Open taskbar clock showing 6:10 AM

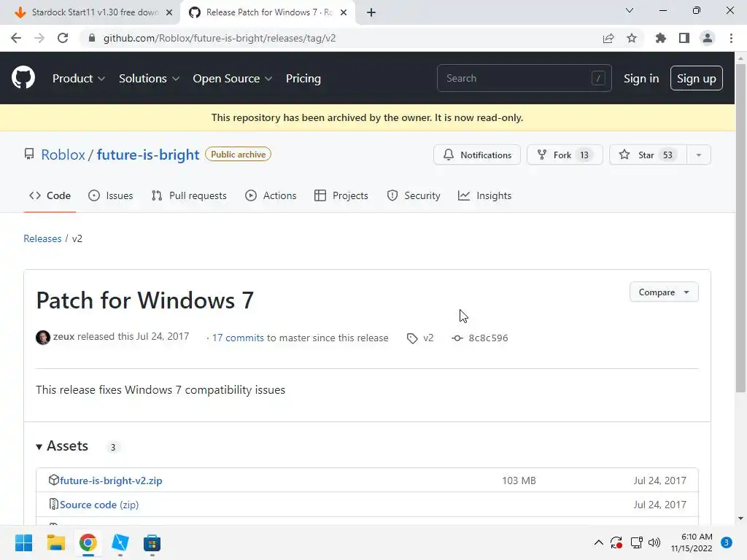pyautogui.click(x=692, y=542)
